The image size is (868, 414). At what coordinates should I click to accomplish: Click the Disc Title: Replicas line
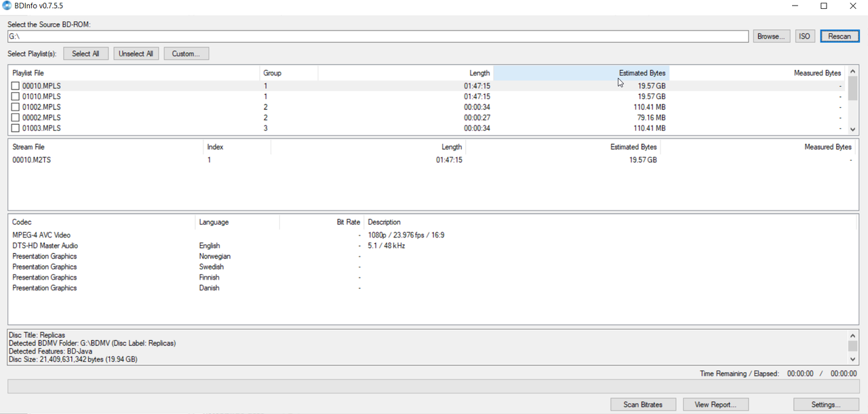(37, 335)
